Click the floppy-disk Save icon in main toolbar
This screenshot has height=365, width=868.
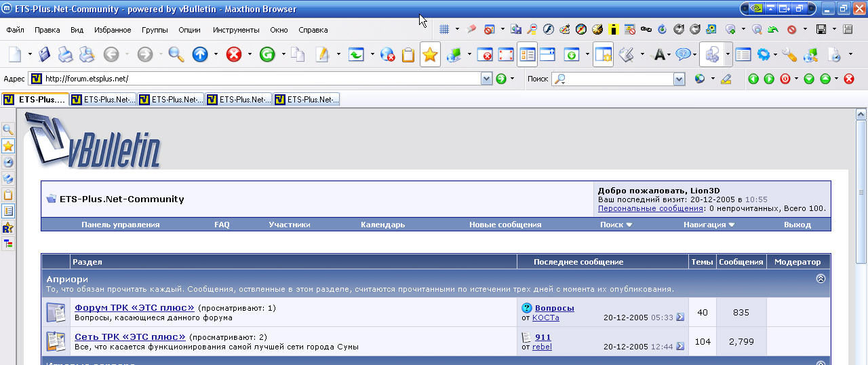pyautogui.click(x=44, y=55)
